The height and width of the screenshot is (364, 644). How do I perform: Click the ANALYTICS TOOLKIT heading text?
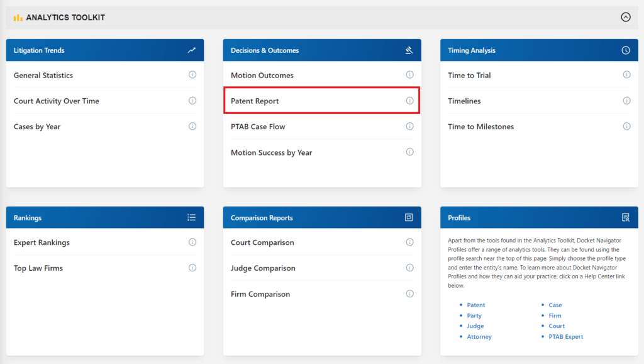(x=65, y=18)
